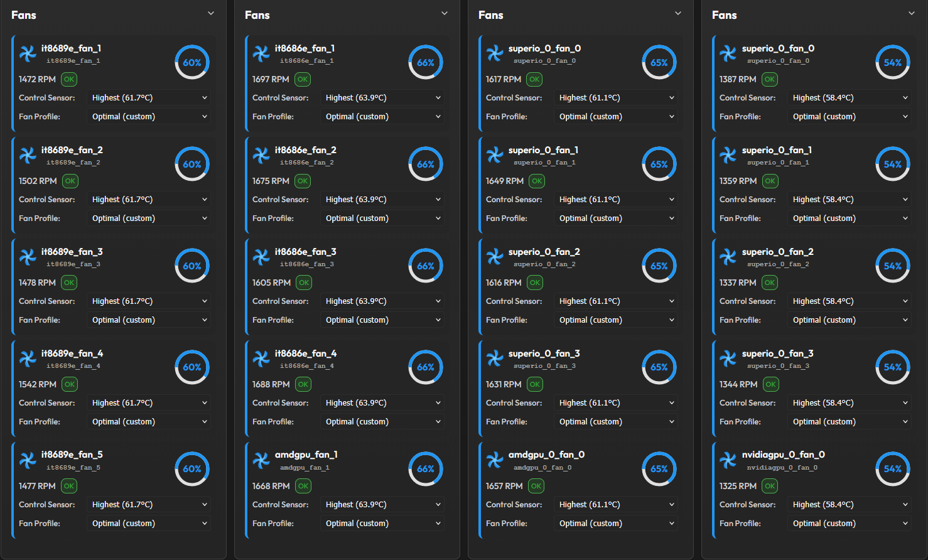This screenshot has height=560, width=928.
Task: Click the fan icon beside it8689e_fan_4
Action: (28, 359)
